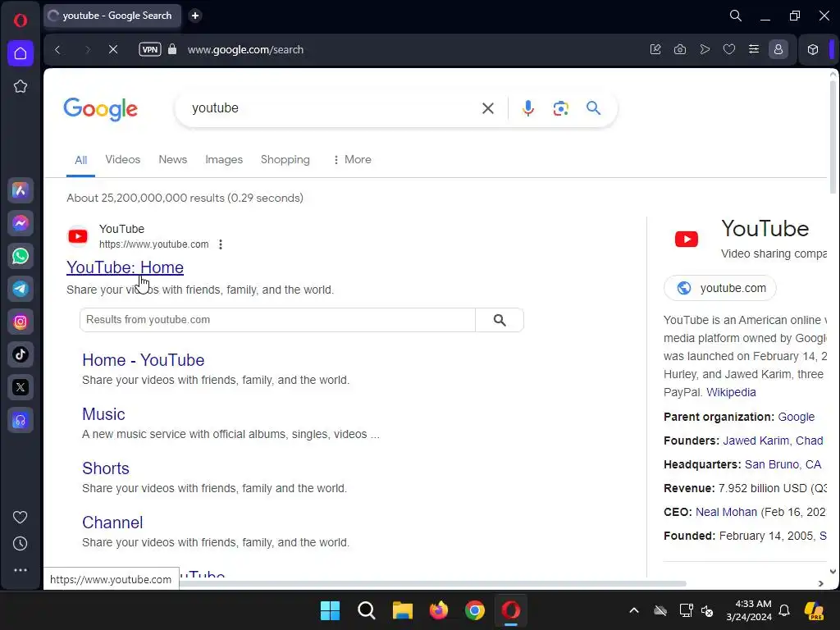This screenshot has height=630, width=840.
Task: Clear the search query with the X
Action: point(487,108)
